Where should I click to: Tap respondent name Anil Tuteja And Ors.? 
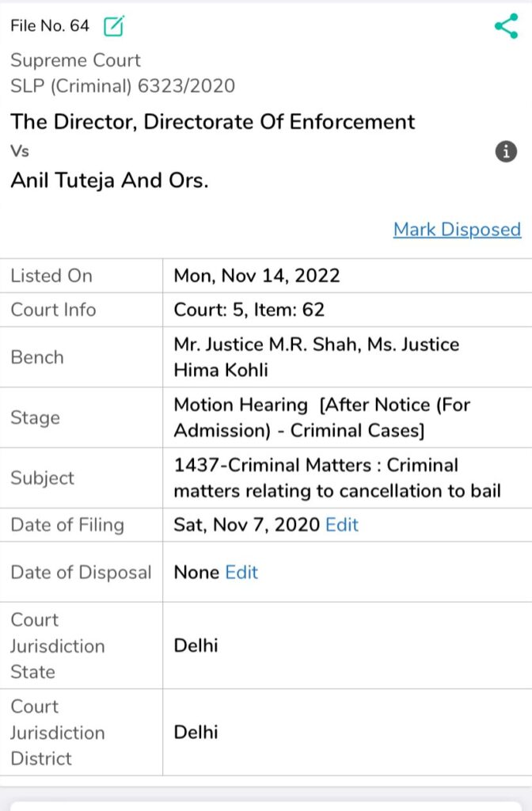[x=109, y=180]
